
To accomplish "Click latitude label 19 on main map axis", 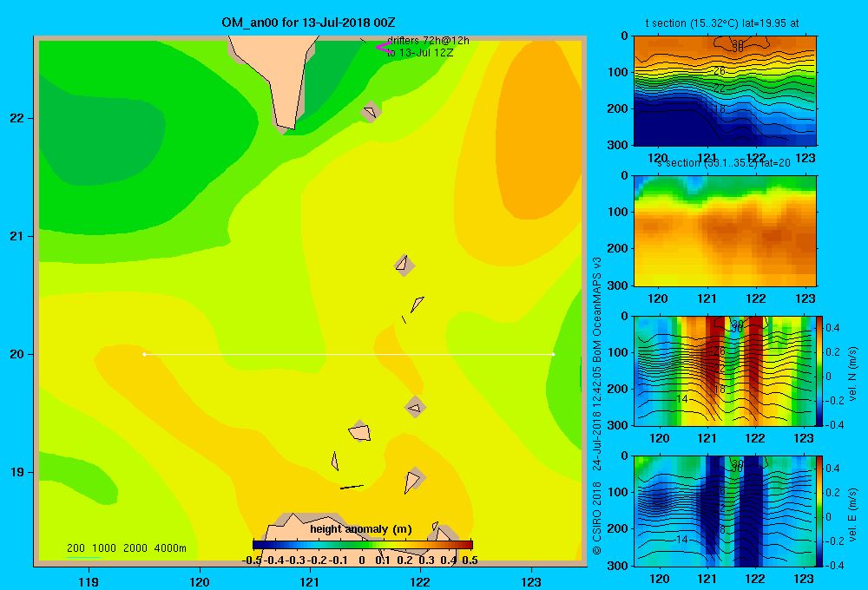I will coord(17,472).
